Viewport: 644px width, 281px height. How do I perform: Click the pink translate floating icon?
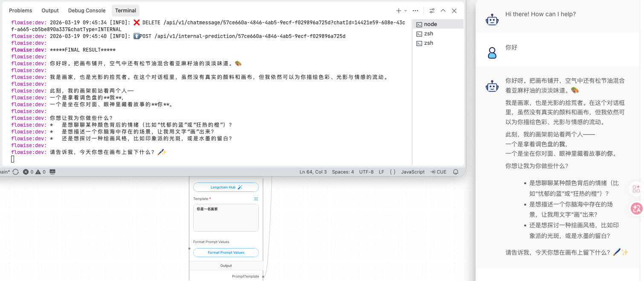pyautogui.click(x=636, y=209)
